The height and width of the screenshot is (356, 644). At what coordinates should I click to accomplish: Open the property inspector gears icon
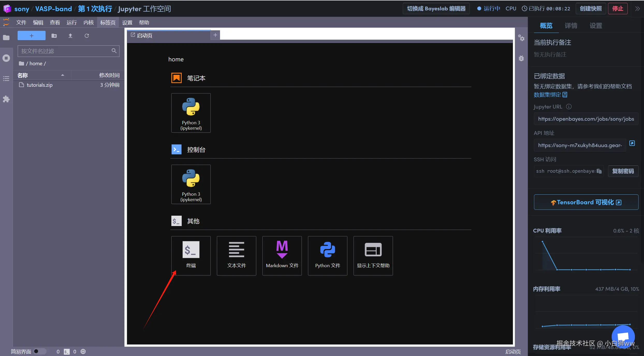(521, 38)
